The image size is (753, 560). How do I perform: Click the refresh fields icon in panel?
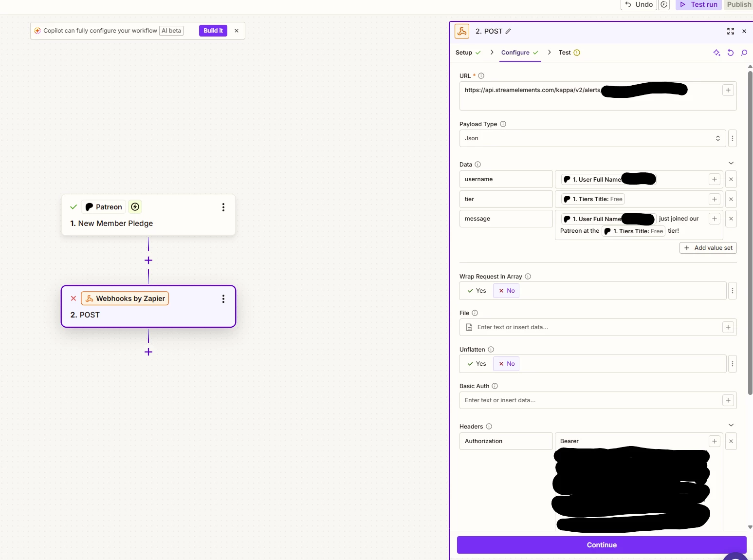tap(731, 53)
